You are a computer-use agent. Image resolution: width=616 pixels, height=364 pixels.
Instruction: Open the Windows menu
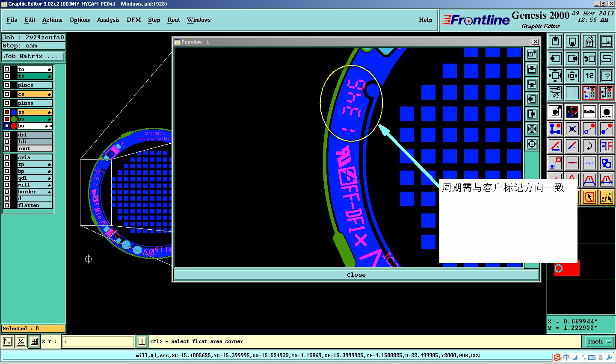[x=198, y=20]
